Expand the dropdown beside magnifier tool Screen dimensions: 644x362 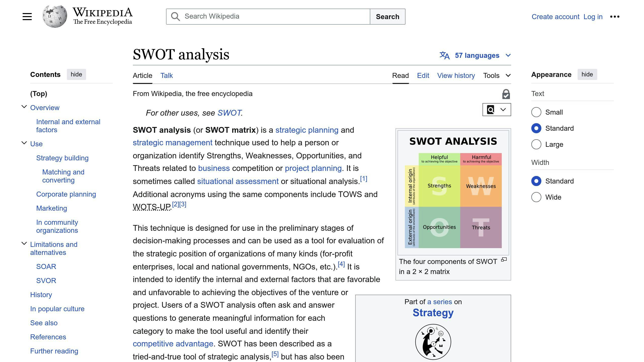(x=503, y=110)
